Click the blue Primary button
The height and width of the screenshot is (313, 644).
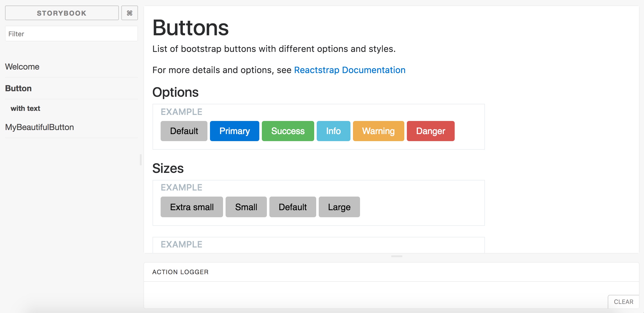click(235, 131)
